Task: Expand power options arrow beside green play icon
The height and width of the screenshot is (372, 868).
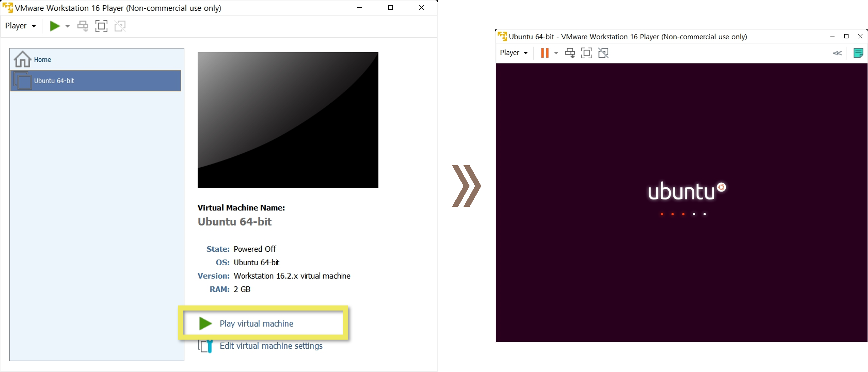Action: [x=67, y=26]
